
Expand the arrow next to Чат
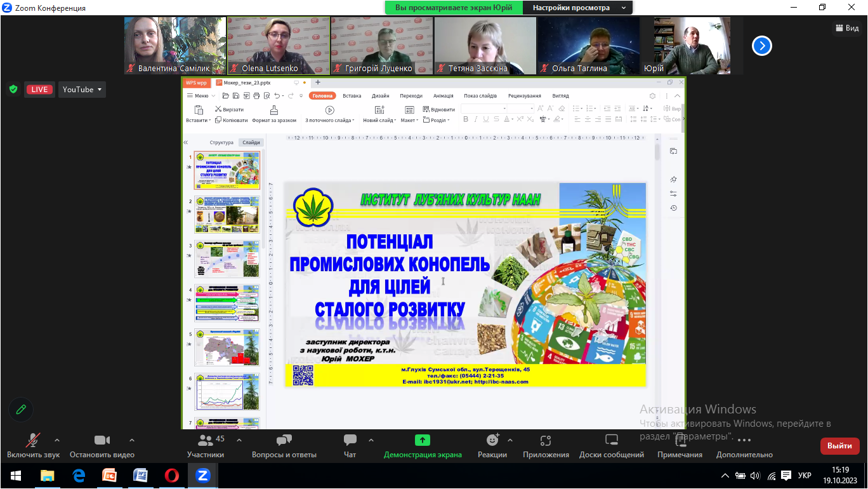(371, 439)
